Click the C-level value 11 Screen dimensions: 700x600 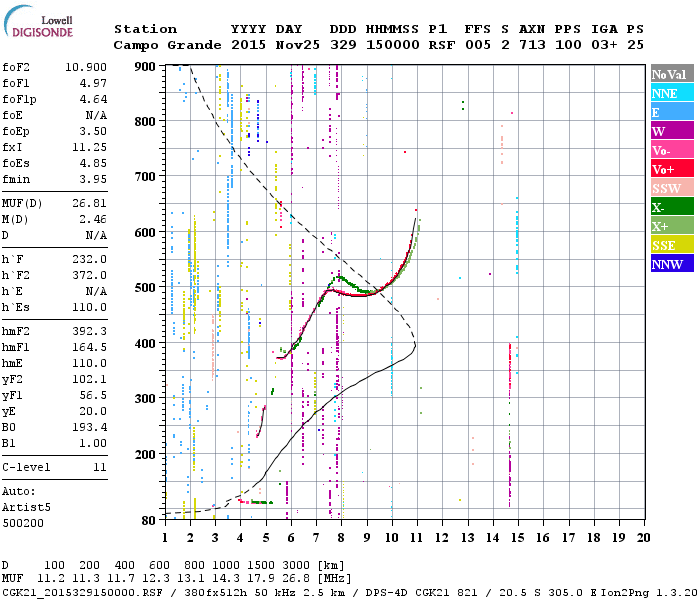click(100, 467)
